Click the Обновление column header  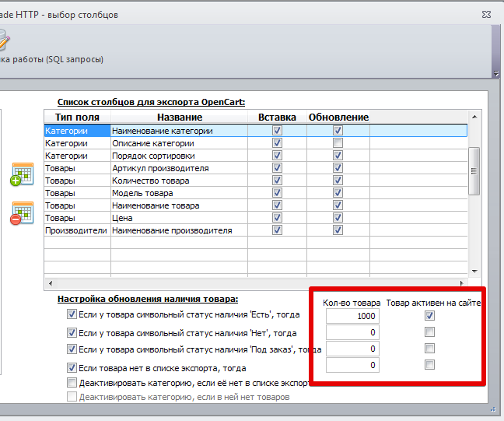pos(338,117)
